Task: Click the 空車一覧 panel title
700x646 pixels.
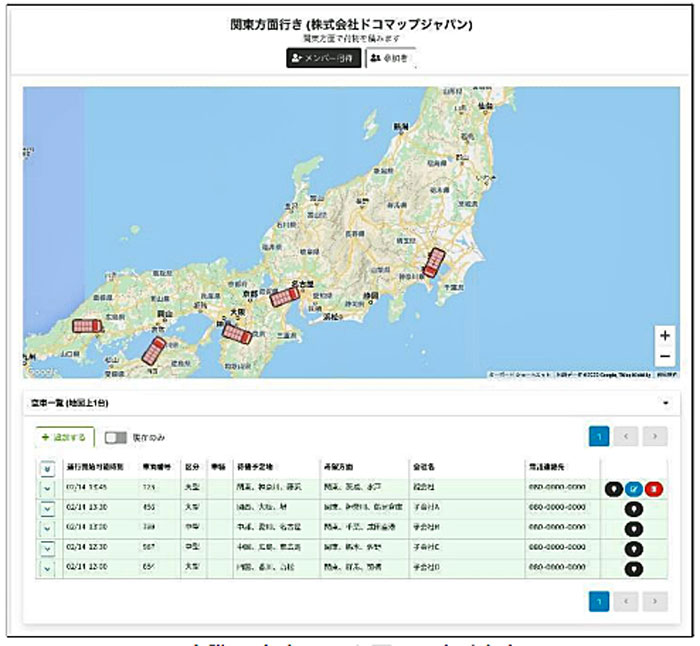Action: tap(69, 403)
